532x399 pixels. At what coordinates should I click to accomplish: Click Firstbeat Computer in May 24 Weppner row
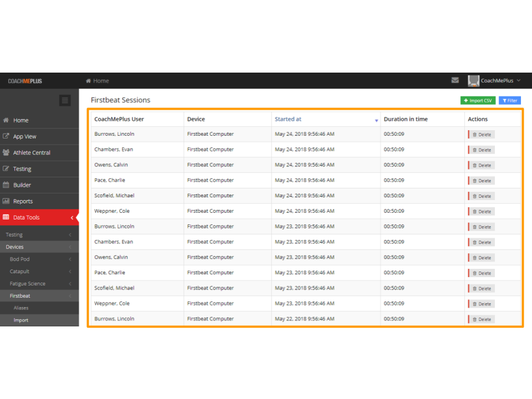point(211,211)
